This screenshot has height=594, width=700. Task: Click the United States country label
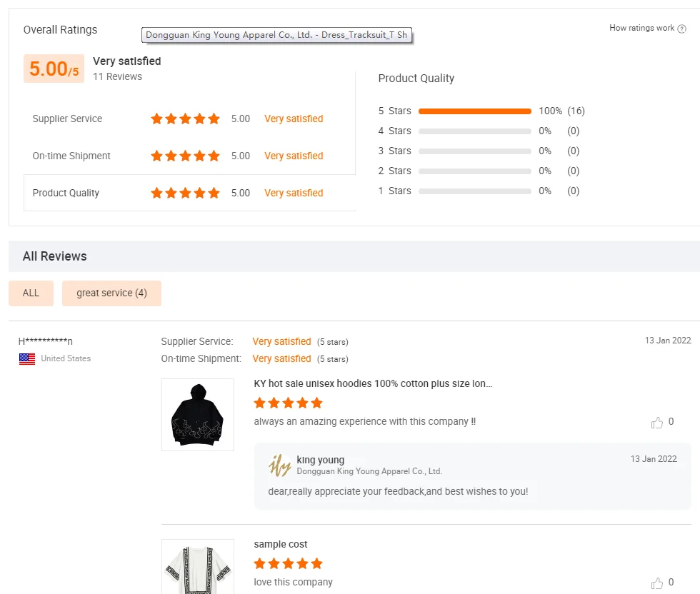[x=66, y=358]
